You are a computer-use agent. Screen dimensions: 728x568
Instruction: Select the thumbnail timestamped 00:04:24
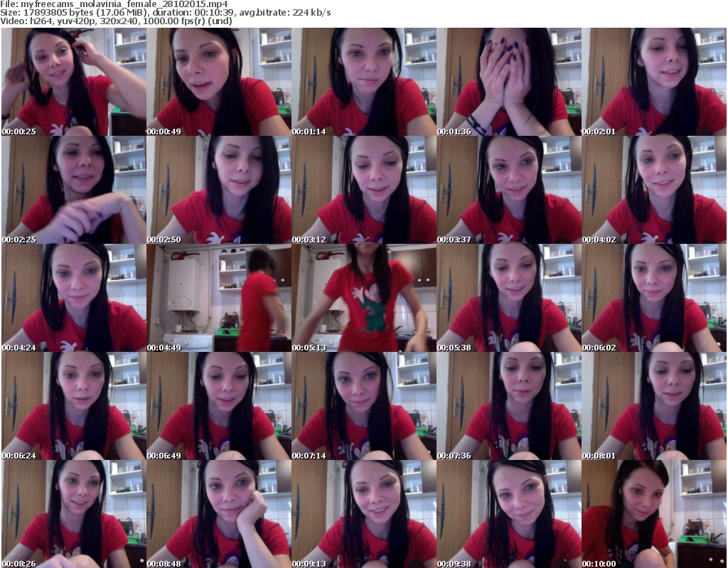74,298
